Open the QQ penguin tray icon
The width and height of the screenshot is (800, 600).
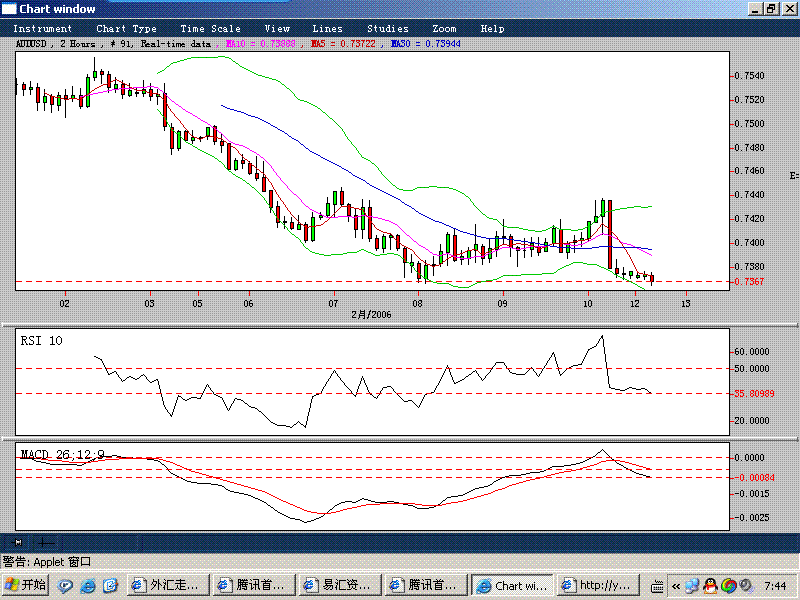pyautogui.click(x=710, y=586)
